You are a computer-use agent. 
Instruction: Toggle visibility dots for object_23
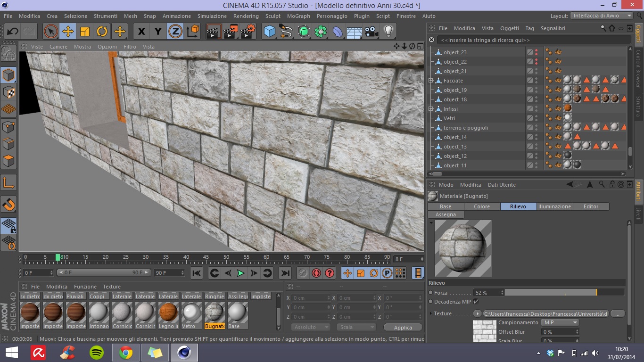pyautogui.click(x=537, y=52)
